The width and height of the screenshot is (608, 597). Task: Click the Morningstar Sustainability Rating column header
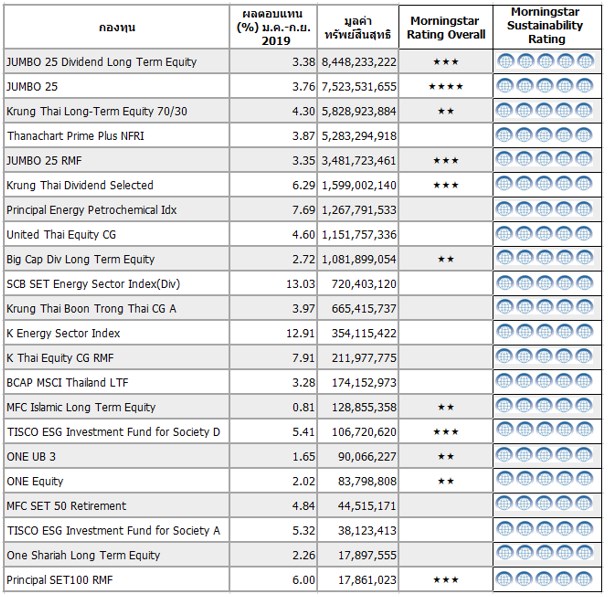[546, 26]
